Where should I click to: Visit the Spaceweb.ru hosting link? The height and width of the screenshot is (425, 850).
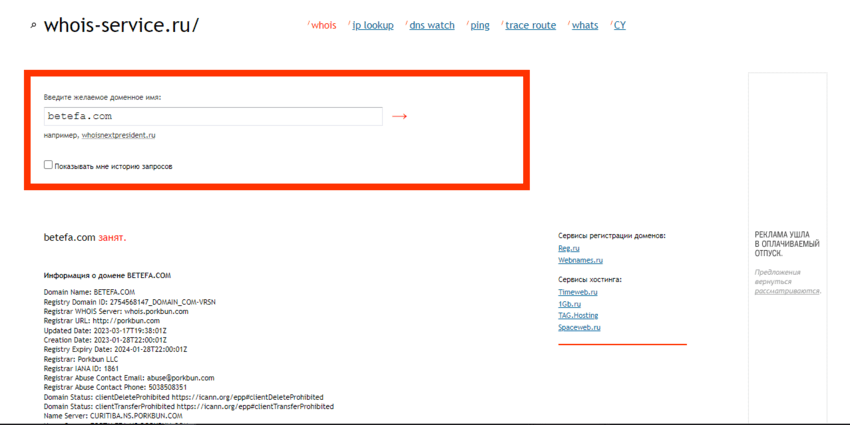(579, 328)
